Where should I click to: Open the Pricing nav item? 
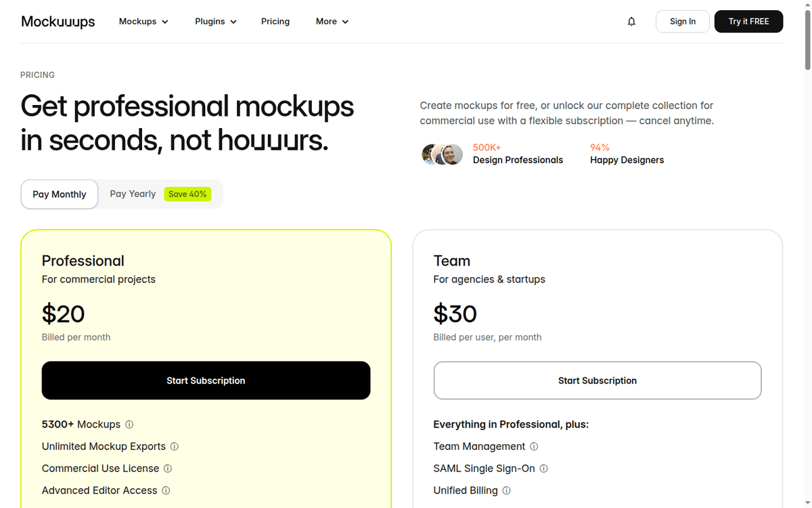(x=275, y=22)
